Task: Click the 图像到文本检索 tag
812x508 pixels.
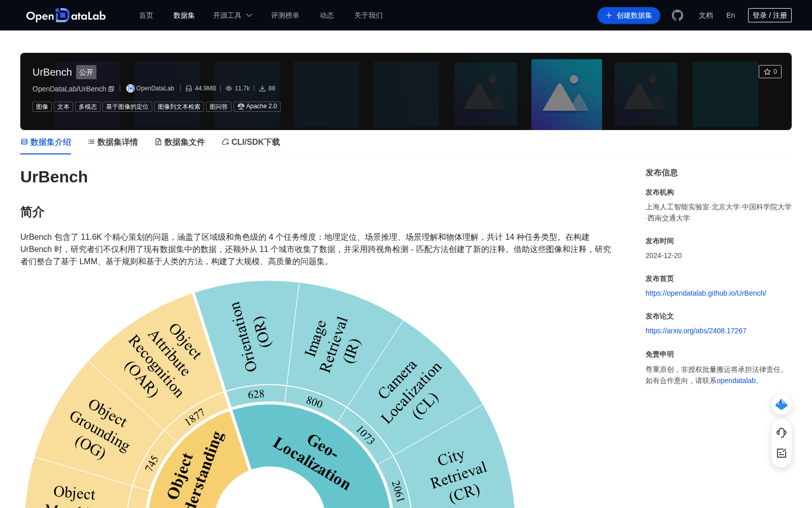Action: (179, 107)
